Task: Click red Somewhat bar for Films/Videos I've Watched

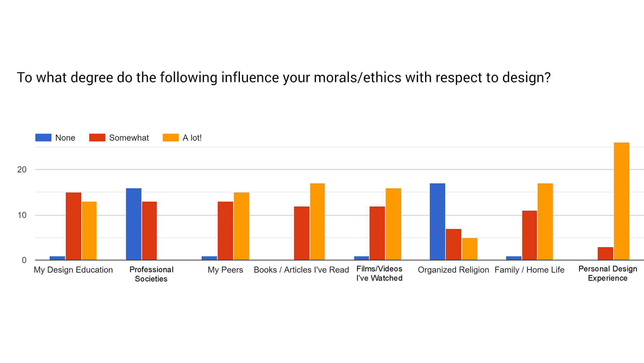Action: pyautogui.click(x=377, y=233)
